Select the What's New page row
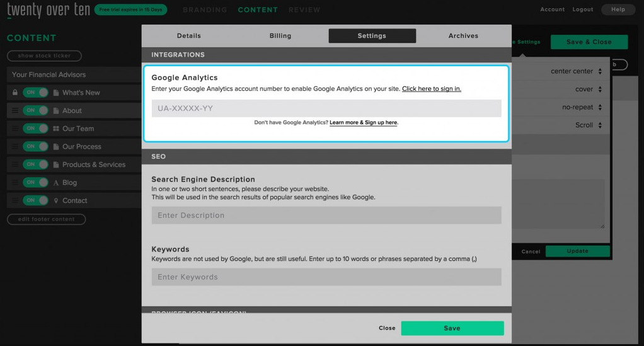Screen dimensions: 644x346 coord(74,93)
